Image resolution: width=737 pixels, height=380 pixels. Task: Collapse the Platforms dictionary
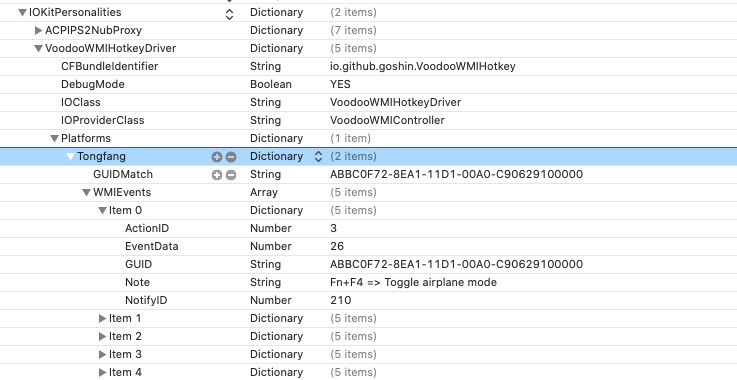click(55, 139)
